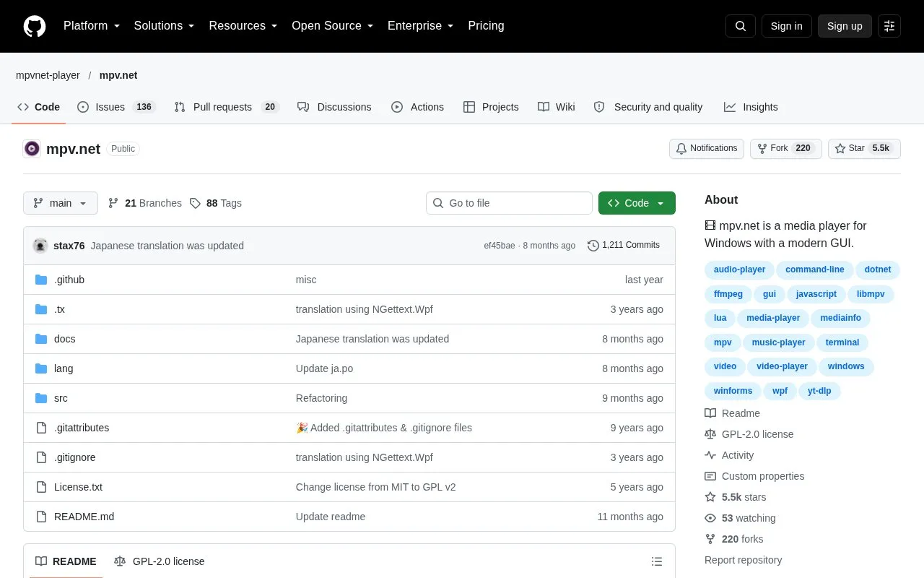Switch to the Pull requests tab

click(227, 107)
